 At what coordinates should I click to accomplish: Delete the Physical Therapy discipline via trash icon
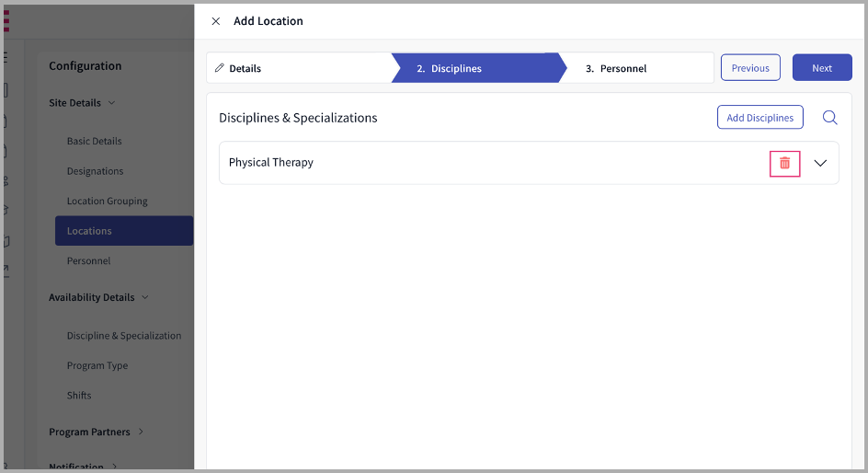click(784, 163)
